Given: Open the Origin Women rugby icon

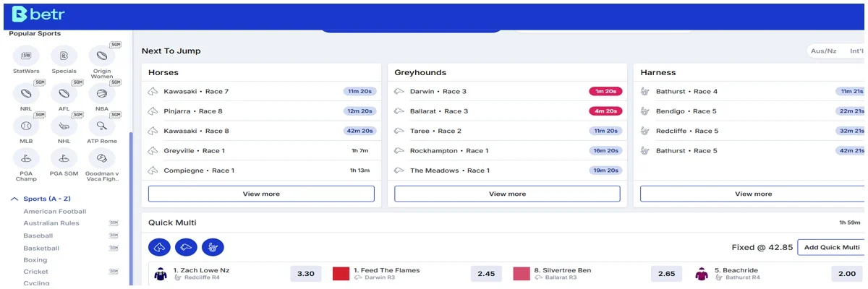Looking at the screenshot, I should pyautogui.click(x=102, y=56).
